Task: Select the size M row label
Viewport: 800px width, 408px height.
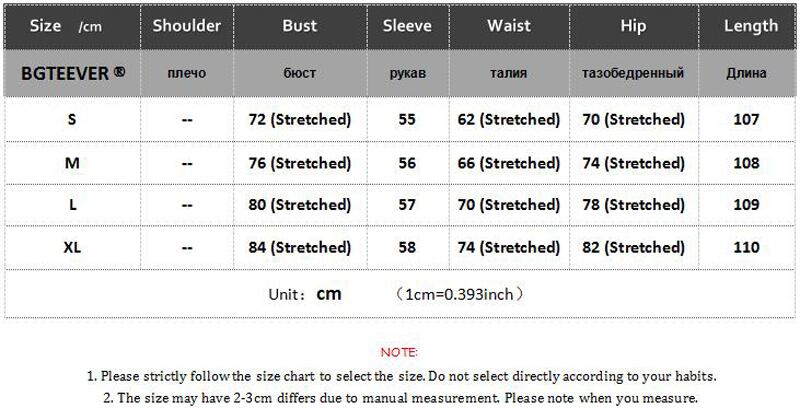Action: click(72, 162)
